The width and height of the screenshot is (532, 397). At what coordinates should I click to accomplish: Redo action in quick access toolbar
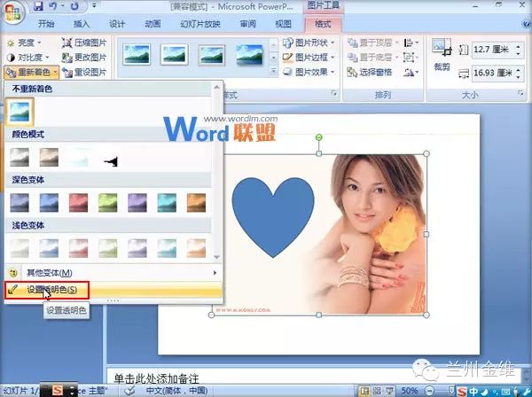[x=75, y=6]
